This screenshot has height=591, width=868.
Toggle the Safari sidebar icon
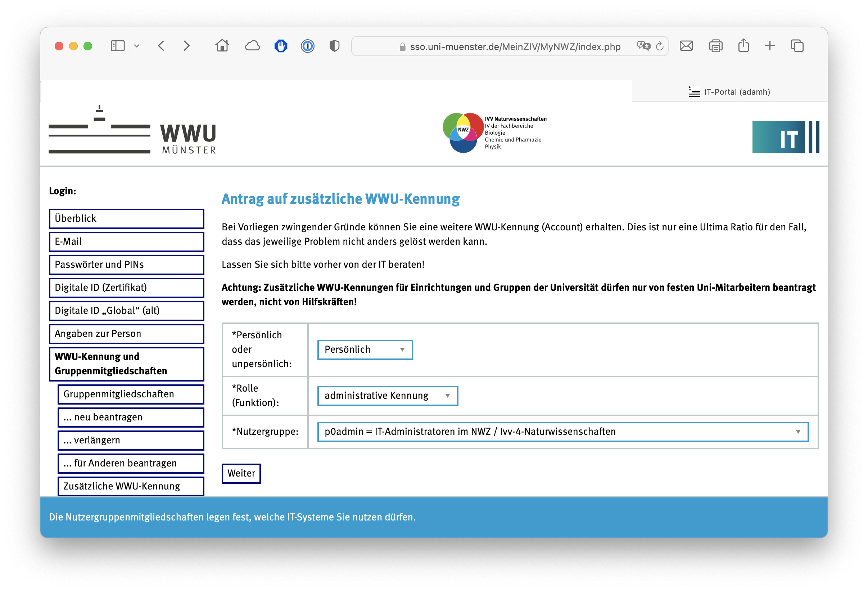(117, 46)
